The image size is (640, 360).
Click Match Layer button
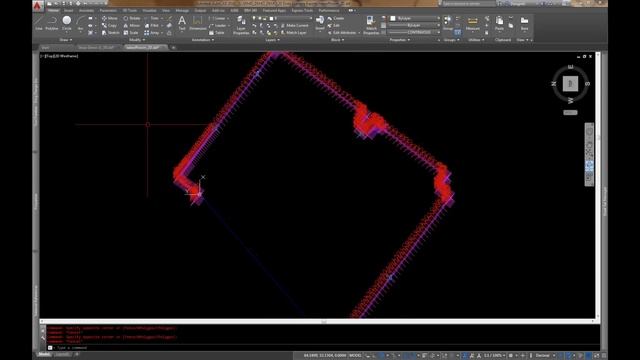(293, 33)
